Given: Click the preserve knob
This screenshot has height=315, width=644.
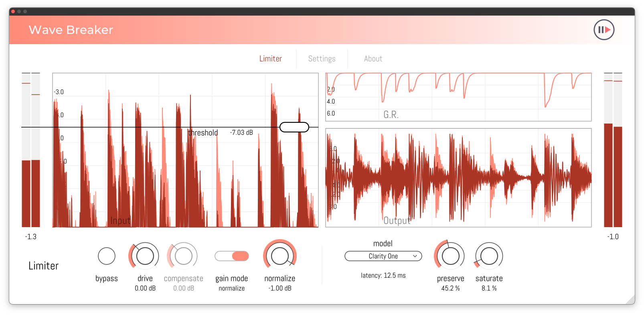Looking at the screenshot, I should coord(450,256).
